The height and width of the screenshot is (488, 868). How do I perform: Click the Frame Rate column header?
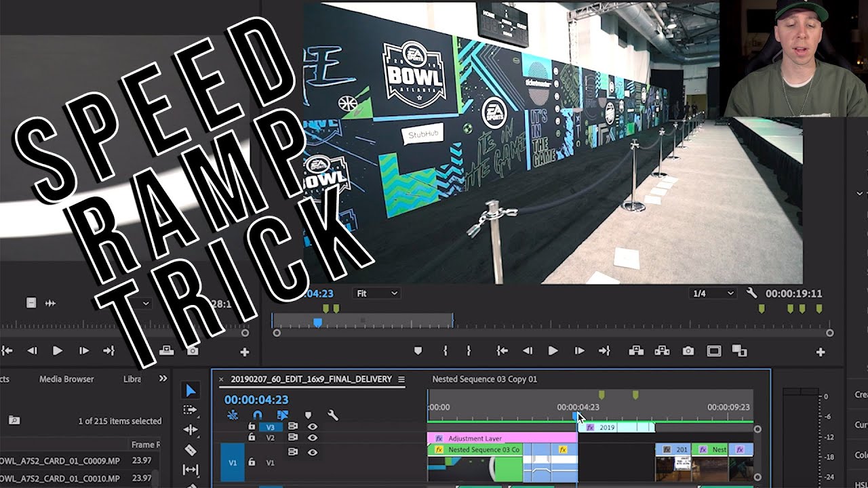pyautogui.click(x=145, y=445)
